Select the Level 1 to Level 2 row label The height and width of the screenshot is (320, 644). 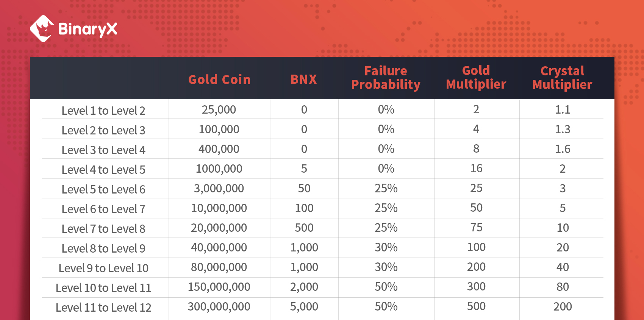click(103, 111)
